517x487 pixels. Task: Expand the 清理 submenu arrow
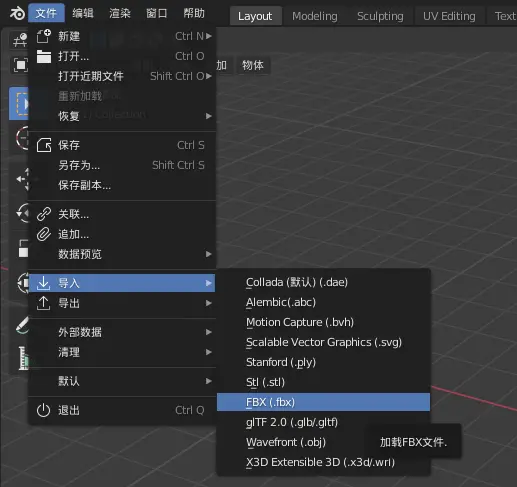pyautogui.click(x=209, y=352)
